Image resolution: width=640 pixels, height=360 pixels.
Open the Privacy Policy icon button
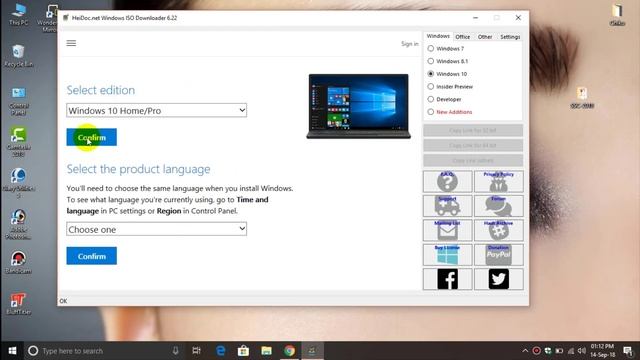[498, 181]
